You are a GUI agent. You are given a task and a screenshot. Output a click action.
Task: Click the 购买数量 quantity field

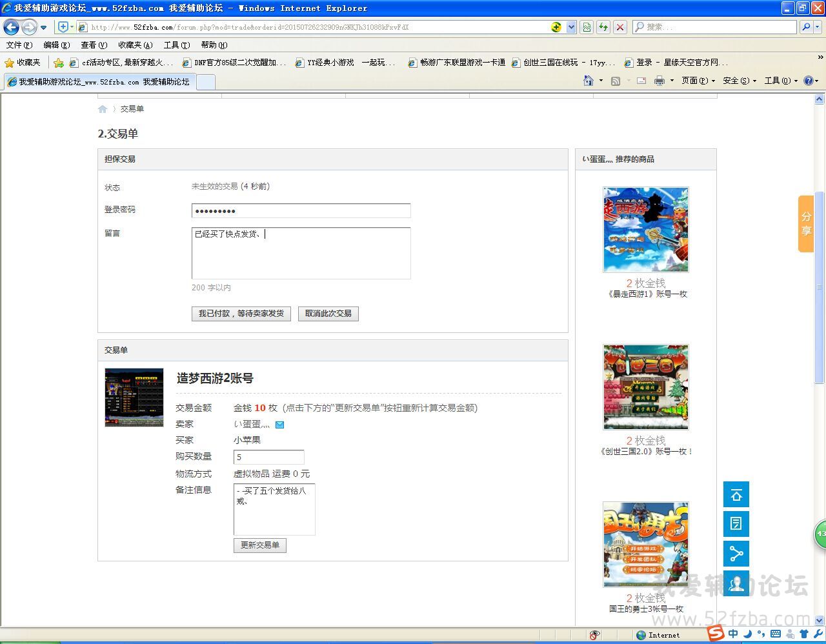click(x=268, y=457)
